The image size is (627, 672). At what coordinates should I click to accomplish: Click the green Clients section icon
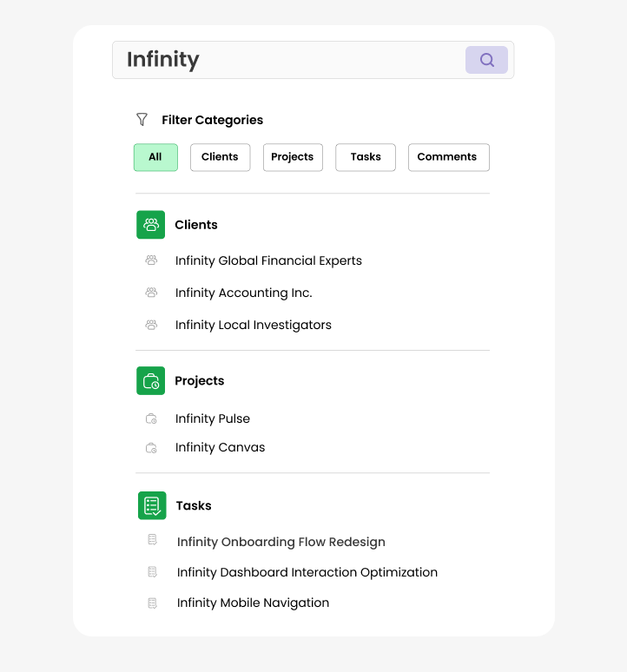point(150,225)
